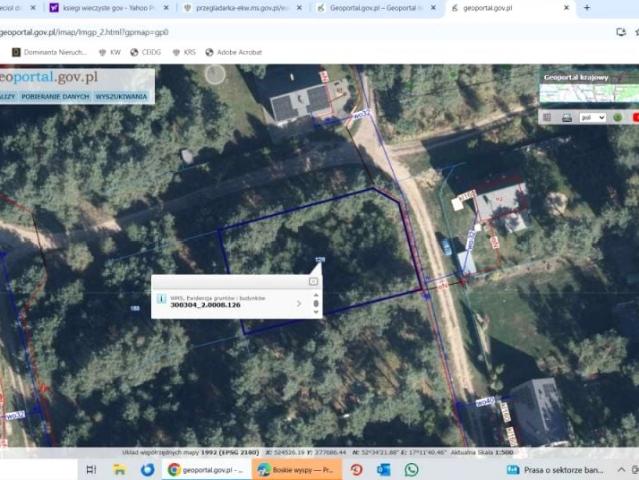The height and width of the screenshot is (480, 639).
Task: Expand parcel details with the right chevron
Action: coord(299,303)
